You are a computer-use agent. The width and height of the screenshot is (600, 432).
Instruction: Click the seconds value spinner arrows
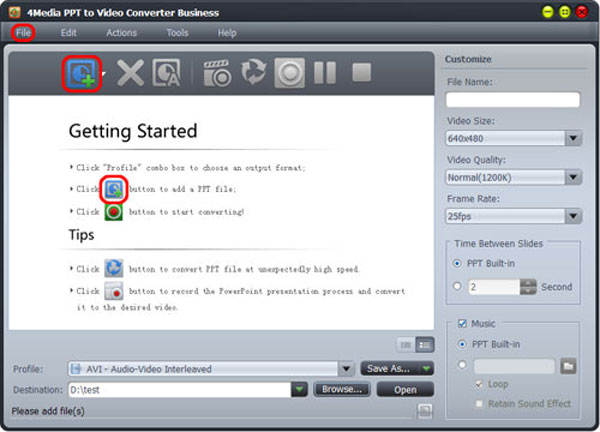click(528, 287)
